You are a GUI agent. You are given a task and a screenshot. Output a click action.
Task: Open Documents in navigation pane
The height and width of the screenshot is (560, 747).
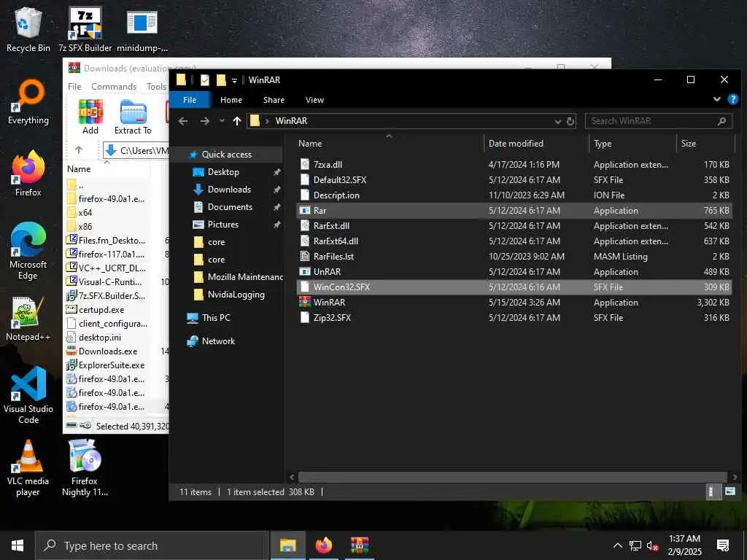click(230, 207)
